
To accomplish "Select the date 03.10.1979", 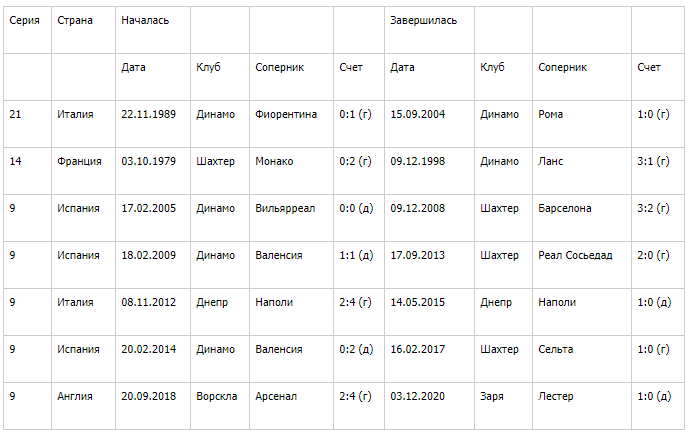I will coord(148,161).
